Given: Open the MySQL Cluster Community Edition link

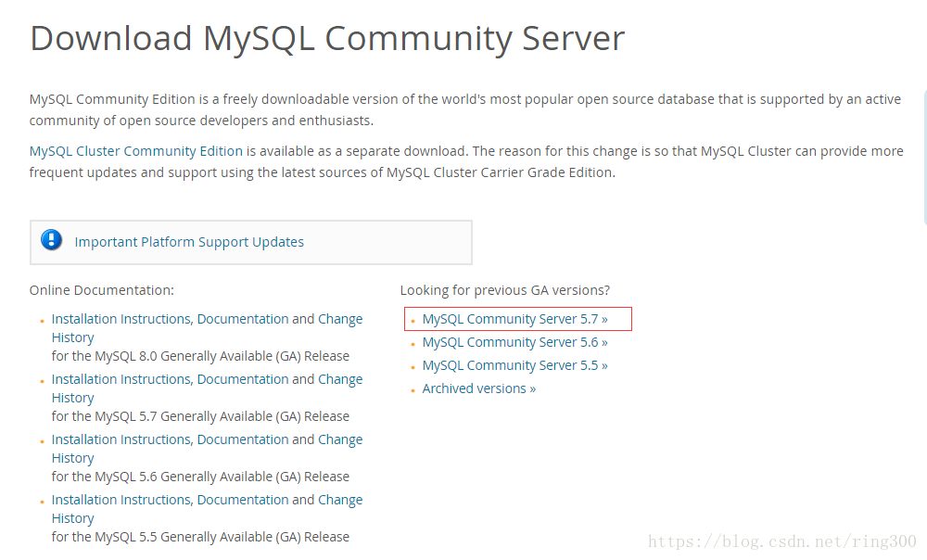Looking at the screenshot, I should point(136,151).
